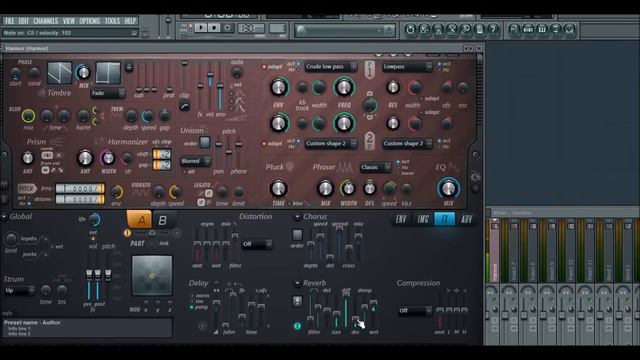Select part B button
Screen dimensions: 640x360
point(162,220)
